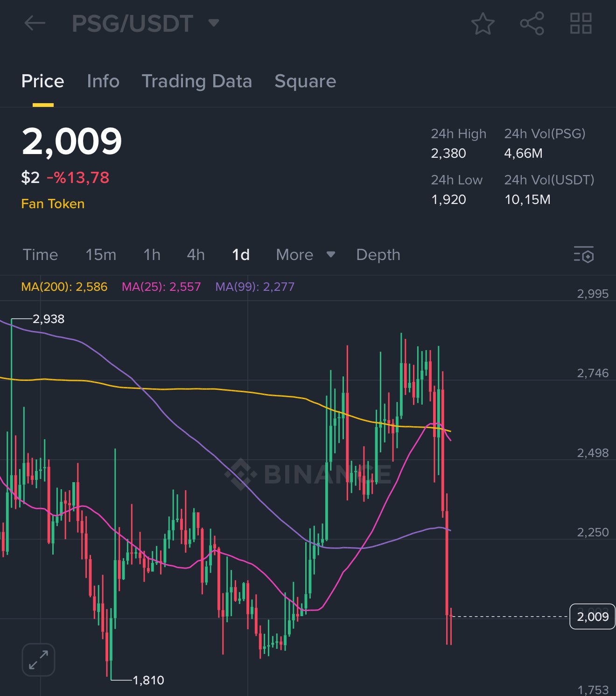Open the Square tab
Image resolution: width=616 pixels, height=696 pixels.
305,81
